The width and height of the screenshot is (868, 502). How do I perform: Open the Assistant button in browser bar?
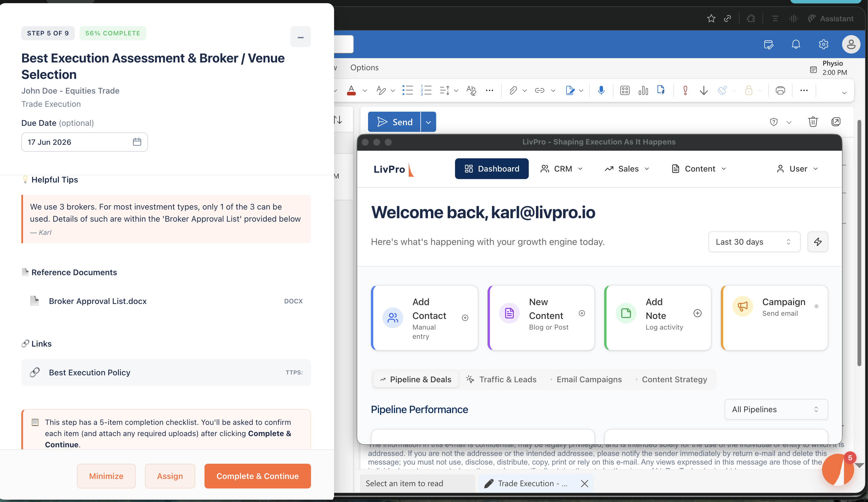(x=831, y=18)
